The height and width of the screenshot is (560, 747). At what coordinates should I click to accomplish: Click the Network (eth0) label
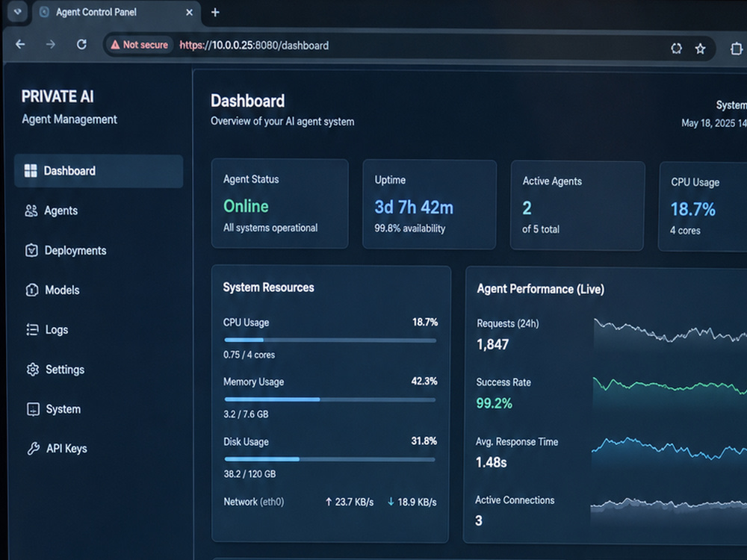click(254, 502)
